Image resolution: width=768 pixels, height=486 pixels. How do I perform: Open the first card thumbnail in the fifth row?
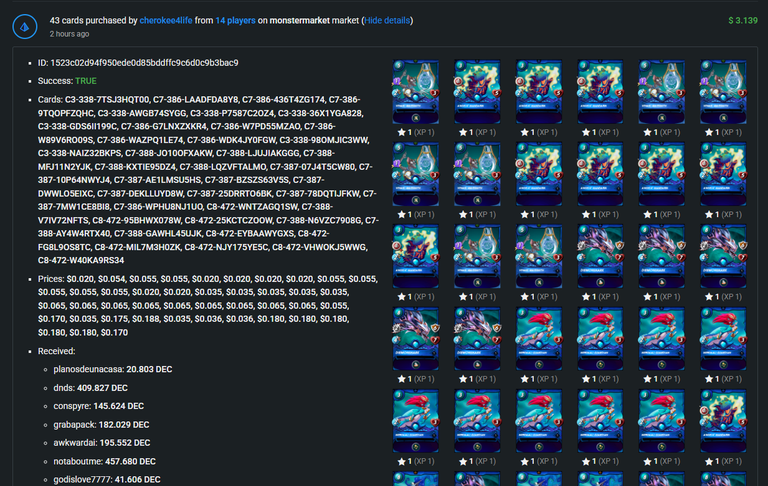(x=415, y=421)
